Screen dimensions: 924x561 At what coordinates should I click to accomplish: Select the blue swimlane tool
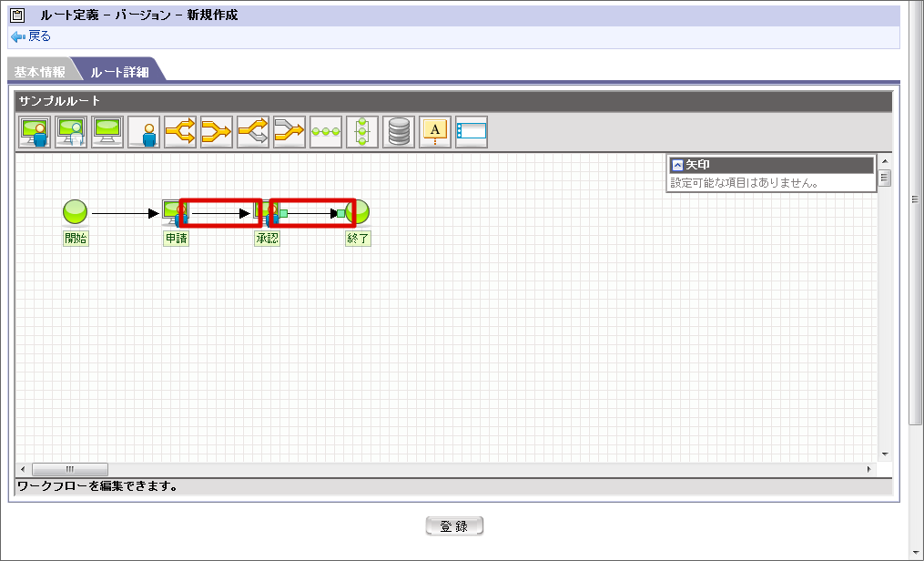[x=472, y=132]
